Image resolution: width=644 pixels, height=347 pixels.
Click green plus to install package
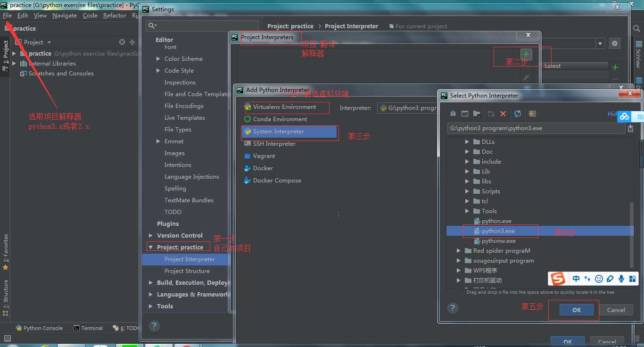point(615,68)
